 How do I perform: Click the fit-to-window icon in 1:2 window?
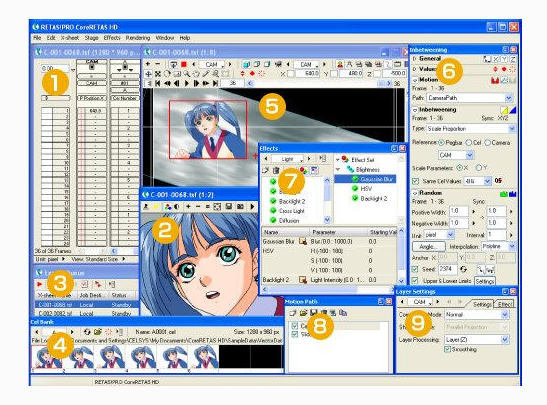point(217,207)
